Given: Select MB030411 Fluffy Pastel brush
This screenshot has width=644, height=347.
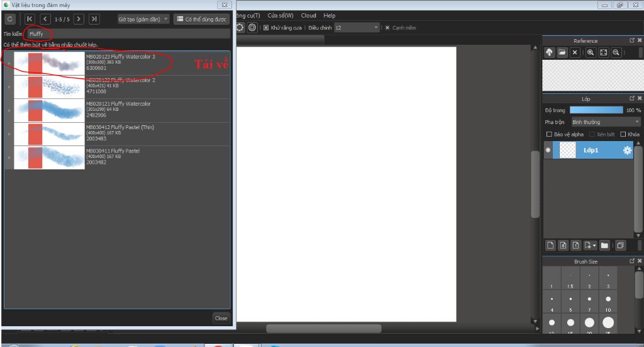Looking at the screenshot, I should click(117, 157).
